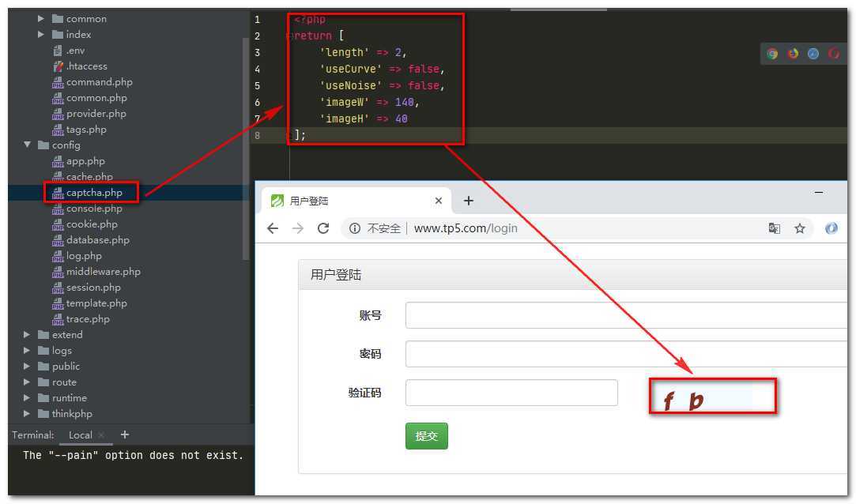This screenshot has width=856, height=504.
Task: Click the site info icon beside 不安全
Action: point(355,228)
